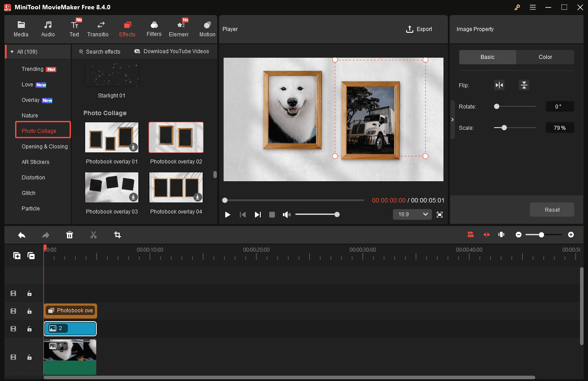Export the current project
Screen dimensions: 588x381
pyautogui.click(x=419, y=29)
